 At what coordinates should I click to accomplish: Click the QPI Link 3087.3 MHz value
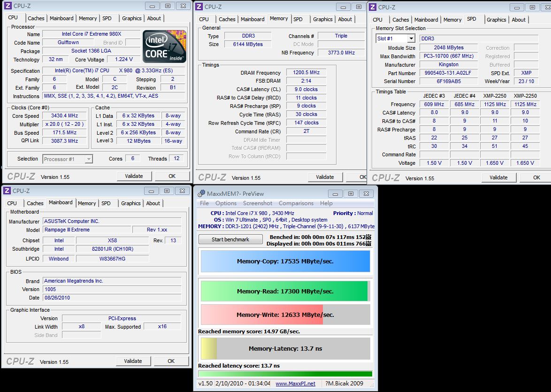coord(64,141)
